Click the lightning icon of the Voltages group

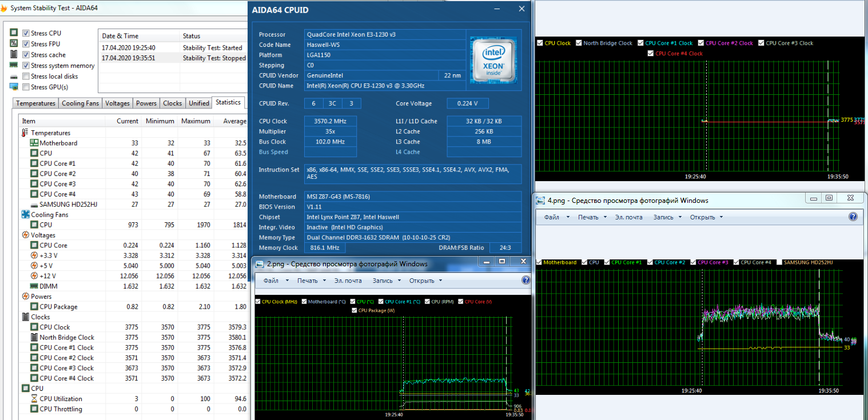click(x=25, y=235)
